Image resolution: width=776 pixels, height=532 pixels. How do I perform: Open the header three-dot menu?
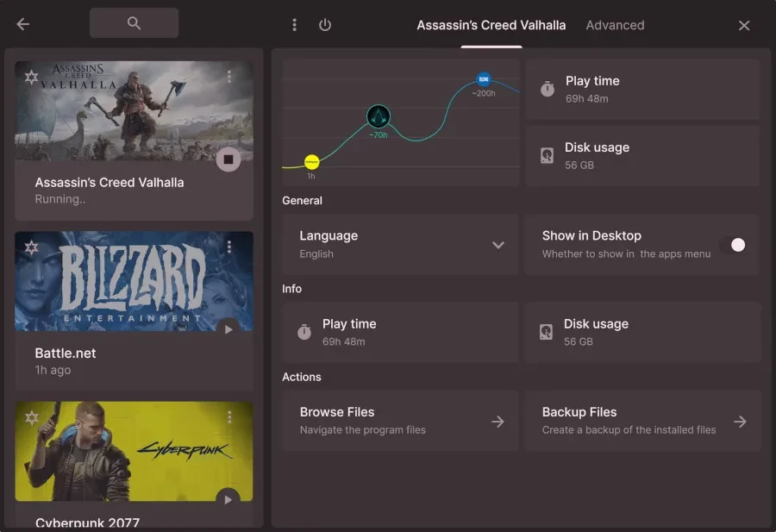coord(294,25)
